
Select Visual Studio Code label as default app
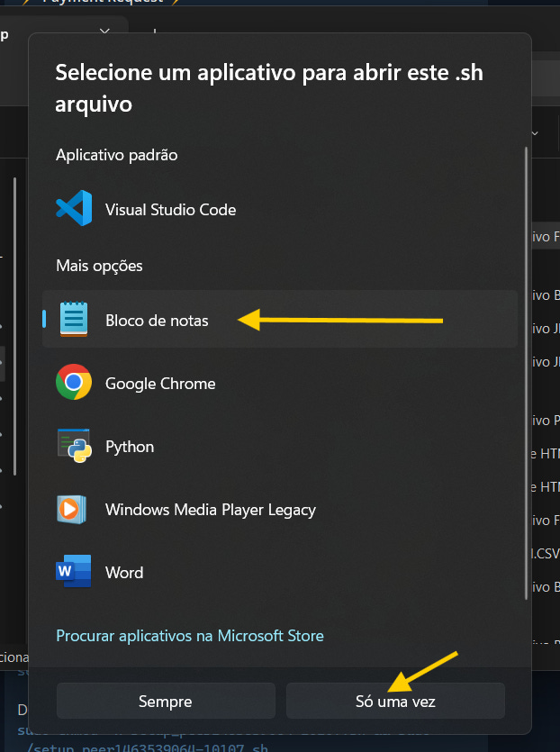coord(170,210)
